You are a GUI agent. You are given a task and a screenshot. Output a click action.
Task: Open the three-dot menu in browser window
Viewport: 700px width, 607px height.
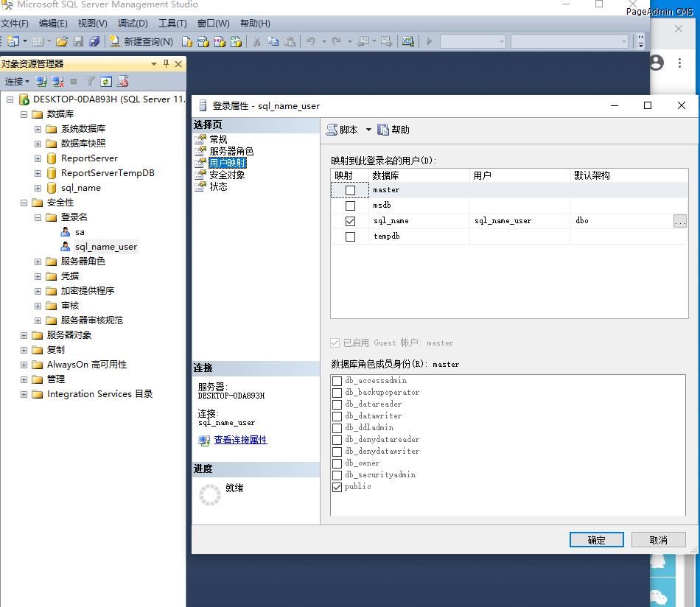click(x=679, y=63)
